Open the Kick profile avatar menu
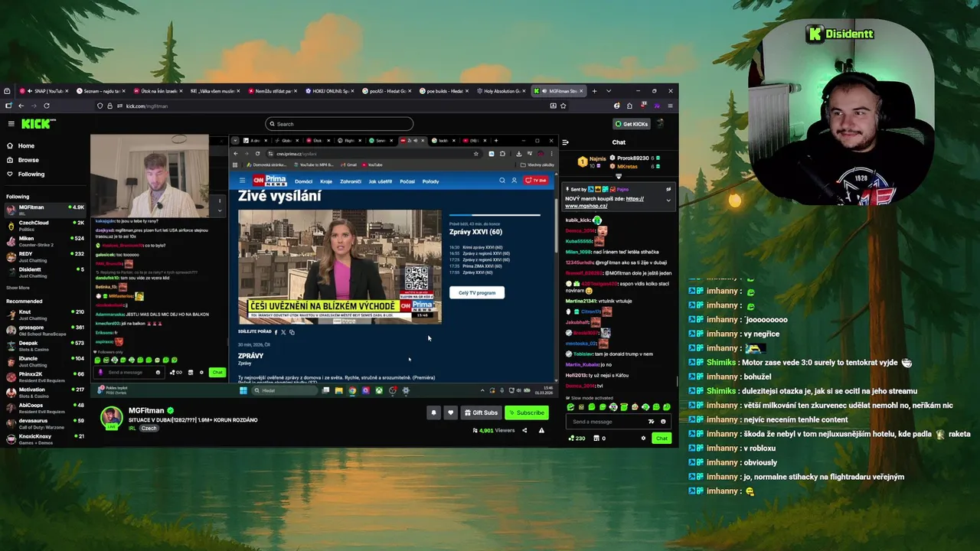980x551 pixels. pyautogui.click(x=660, y=123)
